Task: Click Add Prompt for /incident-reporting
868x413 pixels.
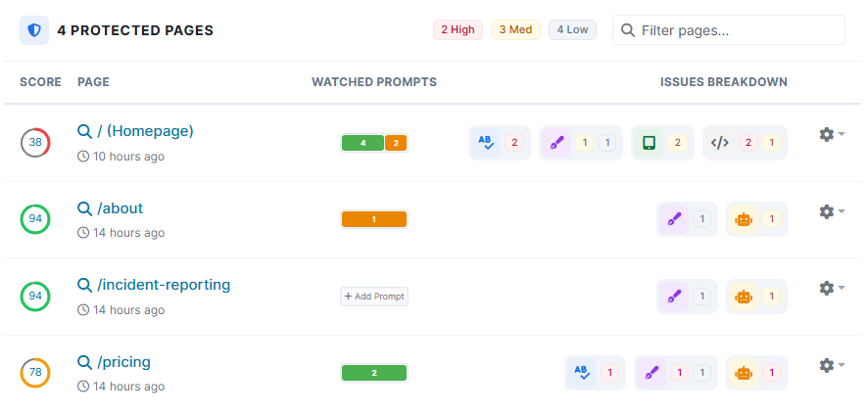Action: point(374,297)
